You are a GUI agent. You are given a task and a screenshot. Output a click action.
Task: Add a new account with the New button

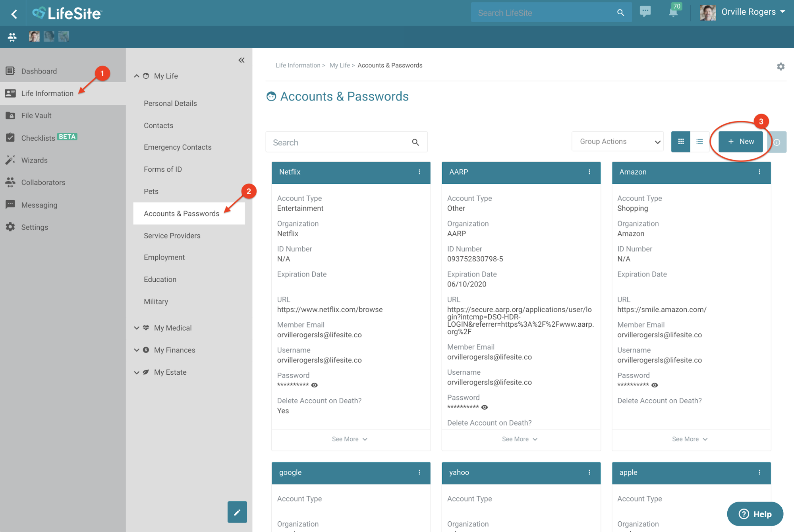(x=741, y=141)
